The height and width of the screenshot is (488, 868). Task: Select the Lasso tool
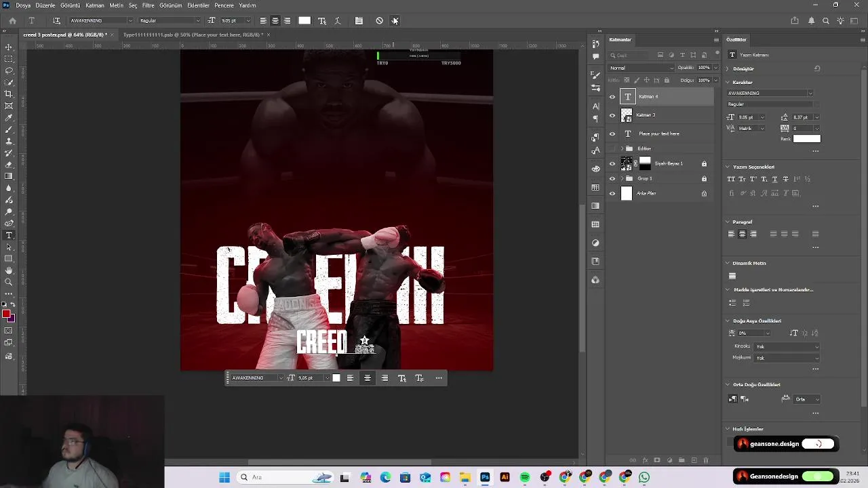pyautogui.click(x=9, y=70)
